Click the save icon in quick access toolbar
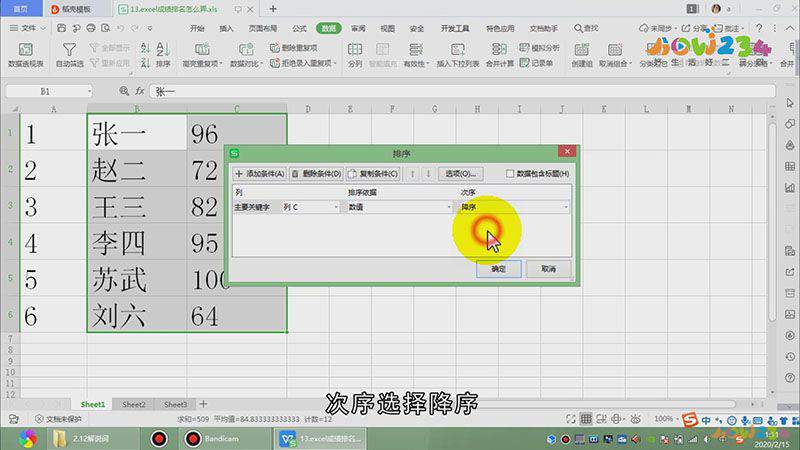Viewport: 800px width, 450px height. pos(61,28)
